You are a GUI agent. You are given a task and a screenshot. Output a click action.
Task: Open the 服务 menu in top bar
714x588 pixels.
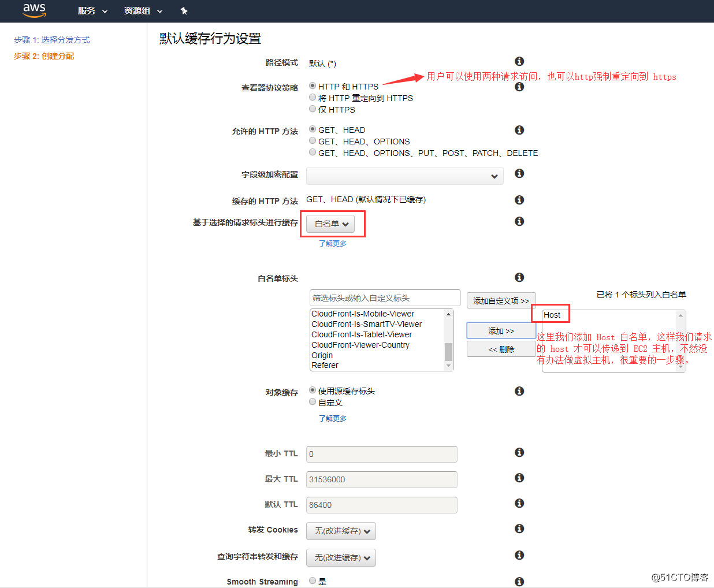coord(92,11)
